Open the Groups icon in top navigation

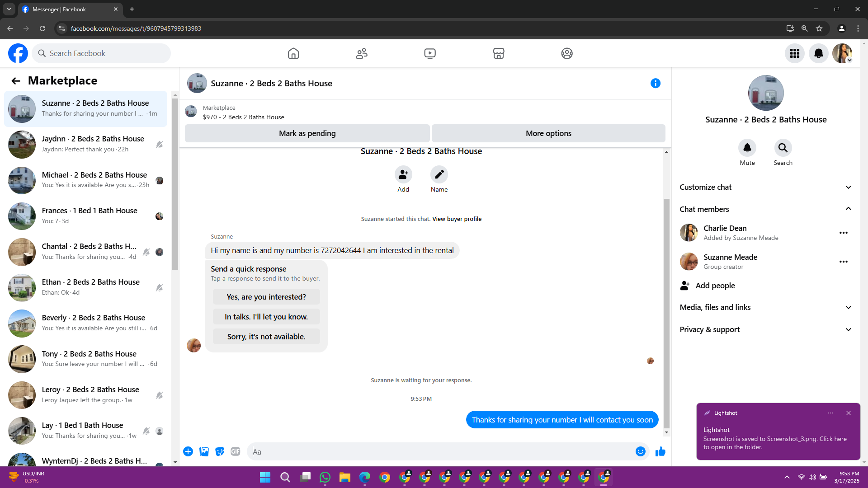click(x=567, y=53)
